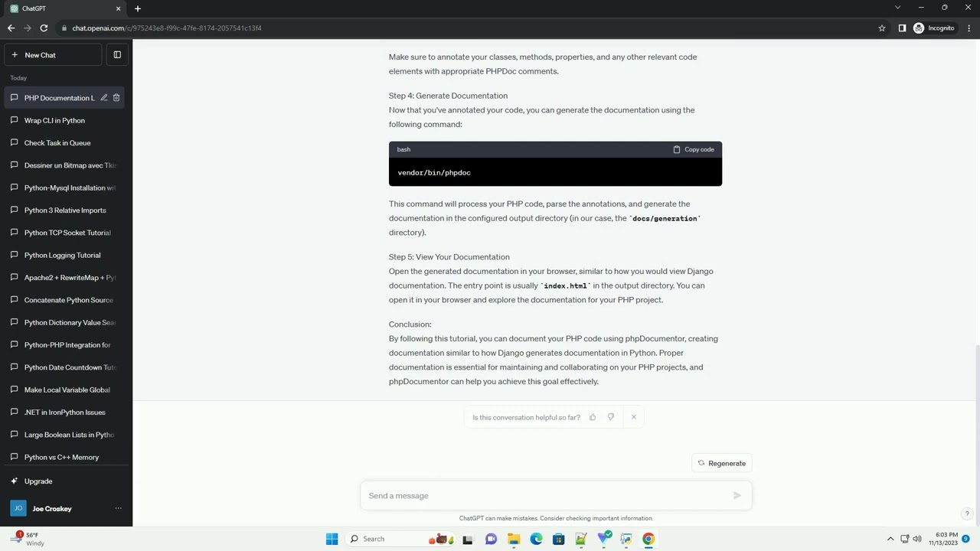
Task: Give thumbs down to the conversation
Action: tap(611, 417)
